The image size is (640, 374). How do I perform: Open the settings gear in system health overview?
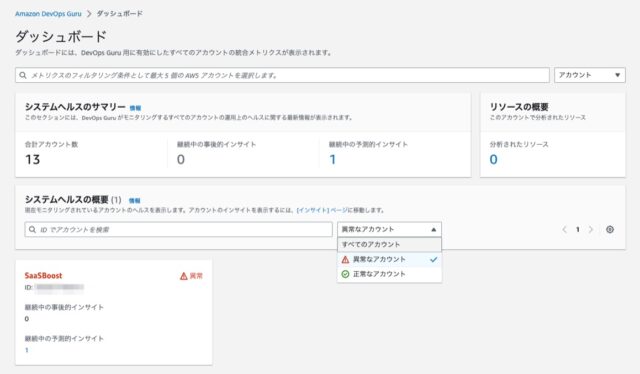click(x=610, y=229)
